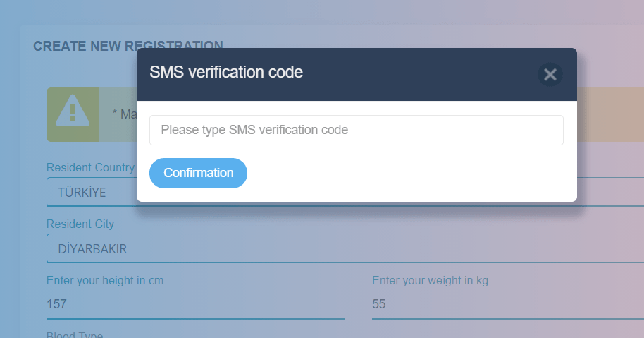Click the Resident City label
The width and height of the screenshot is (644, 338).
tap(80, 224)
